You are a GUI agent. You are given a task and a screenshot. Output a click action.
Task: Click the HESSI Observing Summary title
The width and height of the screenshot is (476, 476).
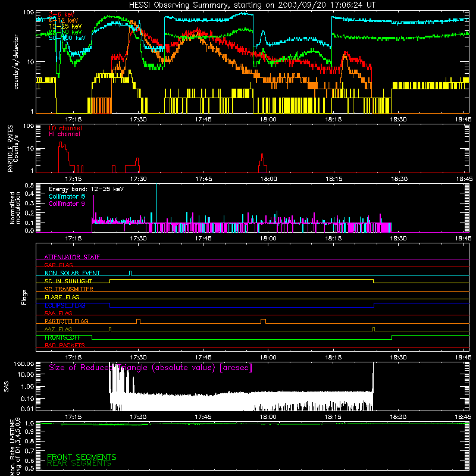(x=252, y=5)
